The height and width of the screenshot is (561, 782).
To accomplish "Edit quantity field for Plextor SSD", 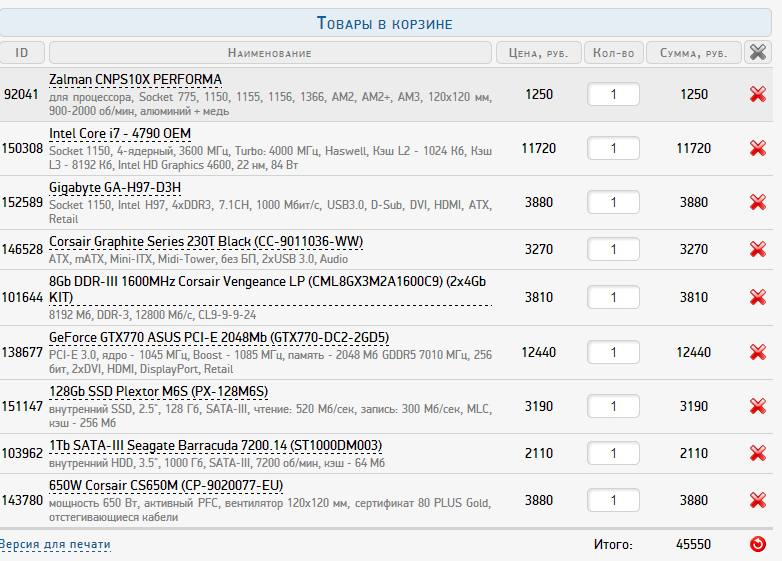I will pyautogui.click(x=613, y=406).
